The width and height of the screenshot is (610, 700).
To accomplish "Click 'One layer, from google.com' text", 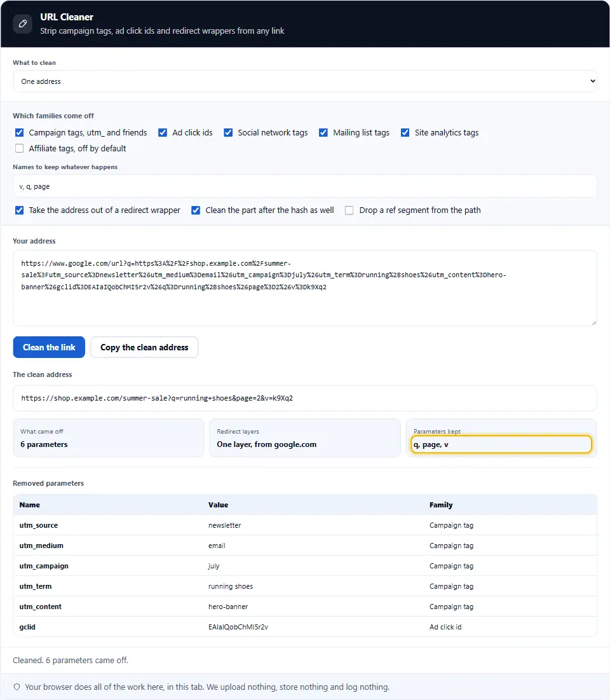I will coord(266,444).
